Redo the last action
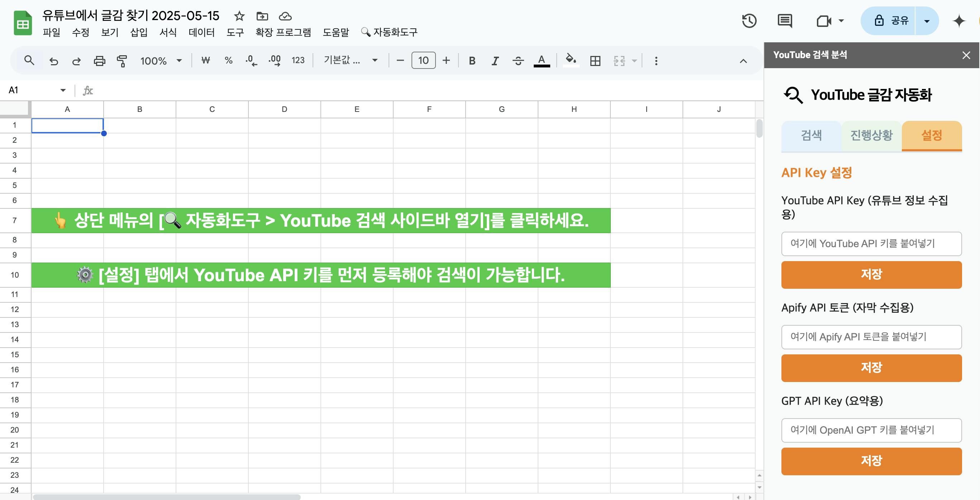The image size is (980, 500). 76,61
